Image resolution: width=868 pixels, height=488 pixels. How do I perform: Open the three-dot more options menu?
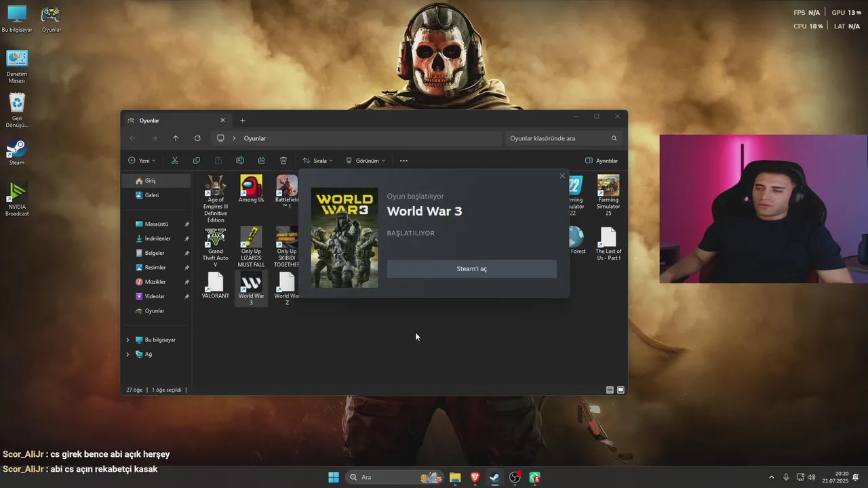(x=403, y=161)
